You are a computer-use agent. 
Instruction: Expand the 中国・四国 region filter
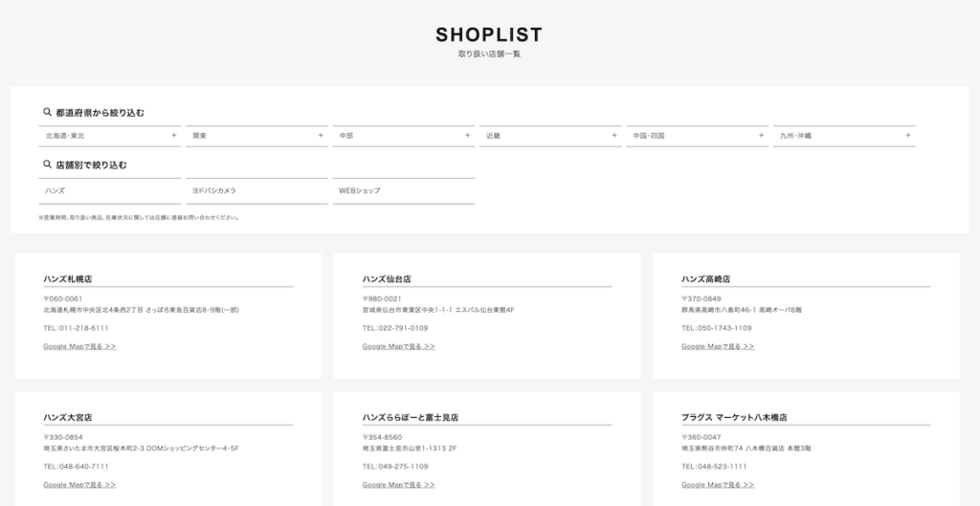pos(698,136)
